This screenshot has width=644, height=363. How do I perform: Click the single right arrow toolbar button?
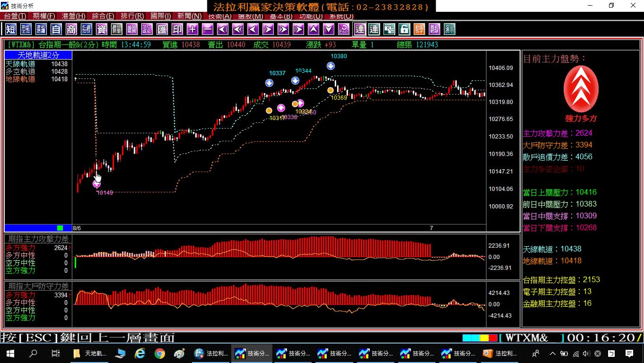[268, 29]
